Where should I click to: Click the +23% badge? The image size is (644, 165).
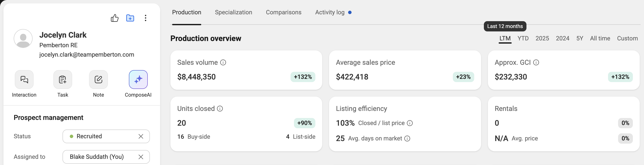coord(463,77)
